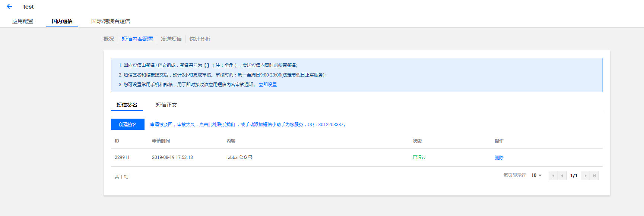The image size is (644, 216).
Task: Jump to the last page in pagination
Action: coord(594,176)
